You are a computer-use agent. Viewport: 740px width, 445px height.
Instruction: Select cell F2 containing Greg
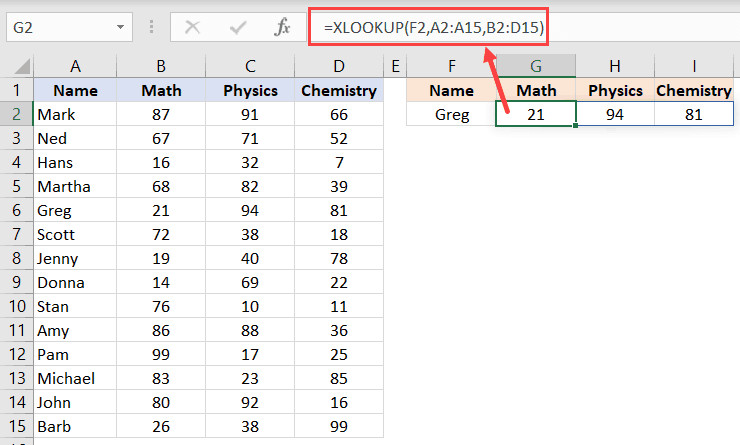452,114
